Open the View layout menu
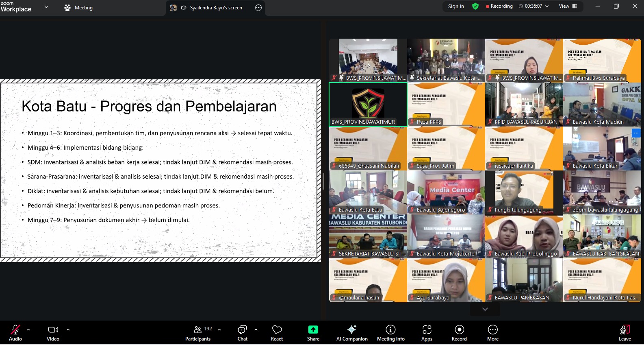This screenshot has width=644, height=345. point(568,6)
